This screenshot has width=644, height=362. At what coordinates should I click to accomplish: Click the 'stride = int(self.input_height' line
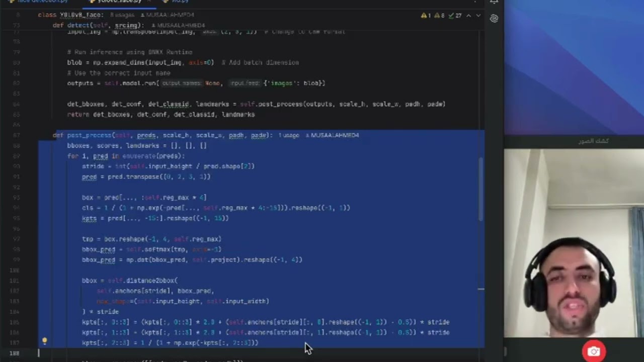pos(168,166)
